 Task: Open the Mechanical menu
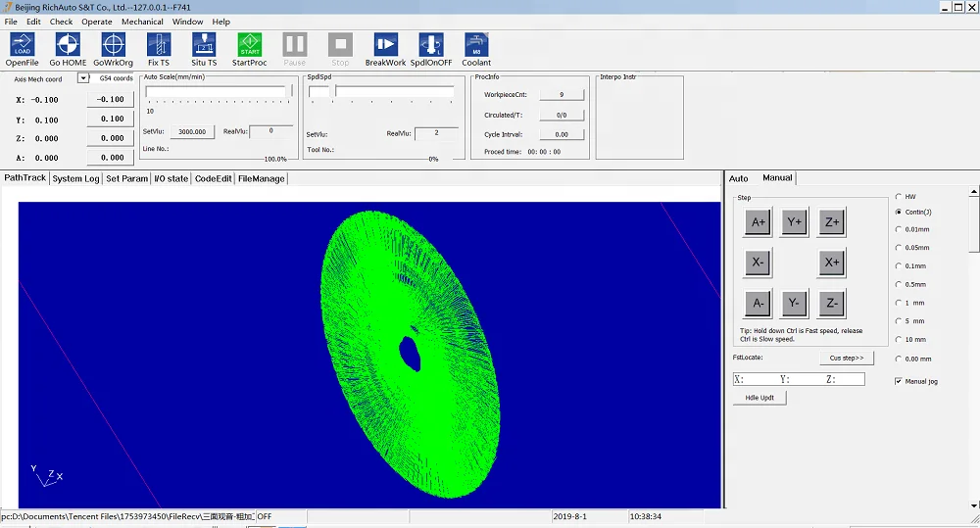point(142,22)
